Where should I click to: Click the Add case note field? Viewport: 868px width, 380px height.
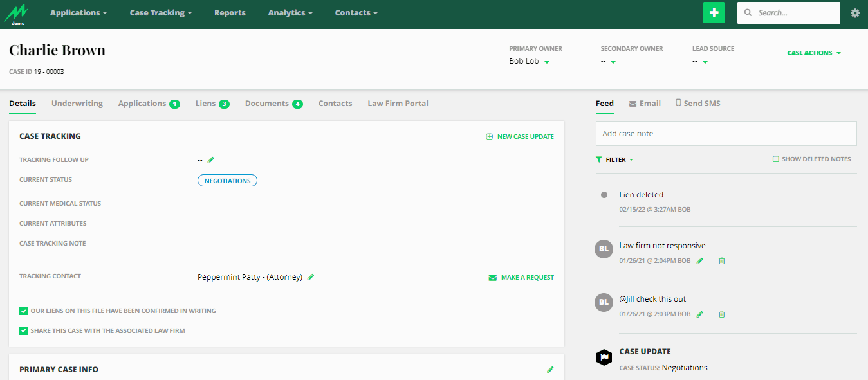726,134
